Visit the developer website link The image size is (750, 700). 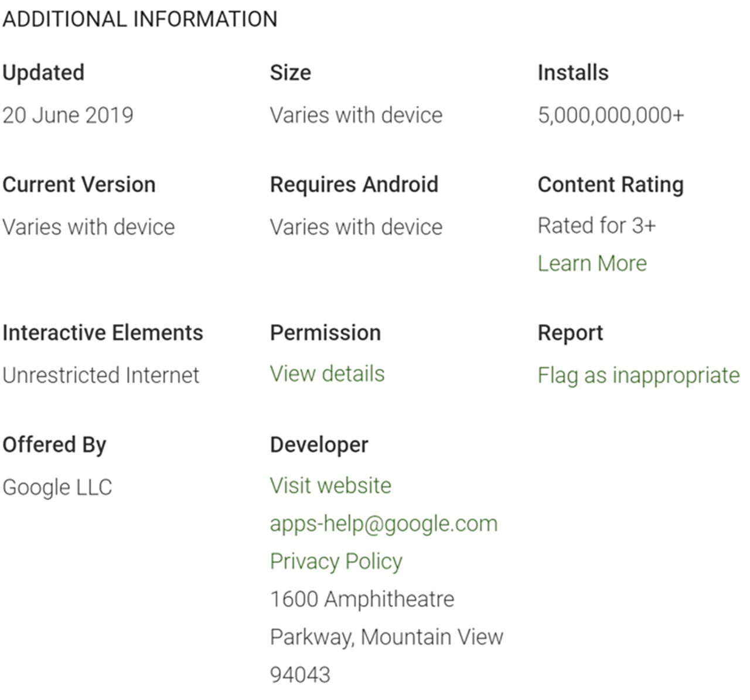coord(330,486)
